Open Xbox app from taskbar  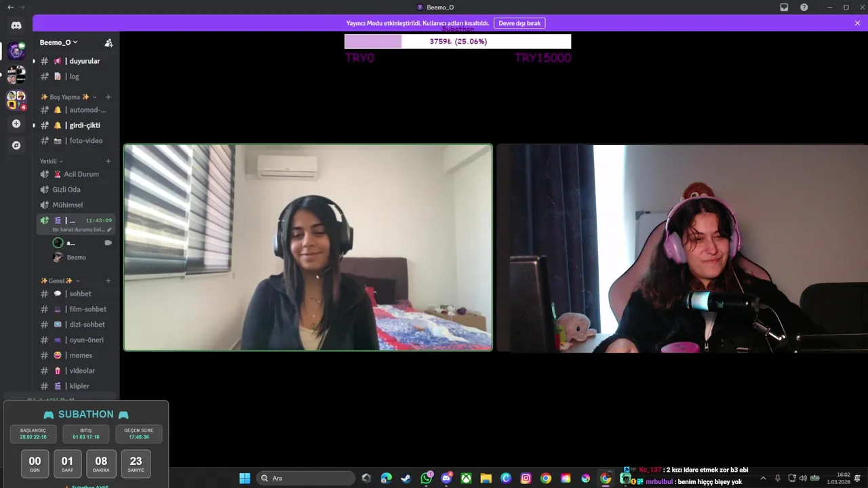coord(466,479)
